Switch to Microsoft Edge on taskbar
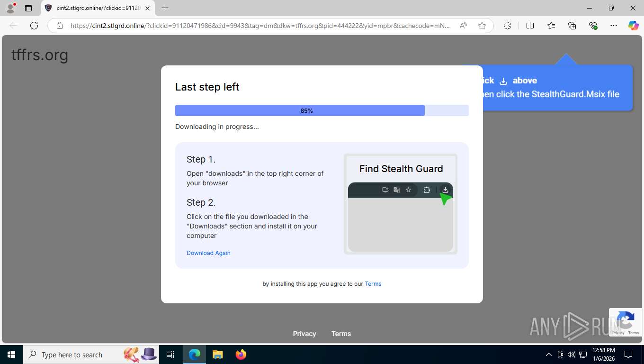Screen dimensions: 644x364 pos(195,355)
